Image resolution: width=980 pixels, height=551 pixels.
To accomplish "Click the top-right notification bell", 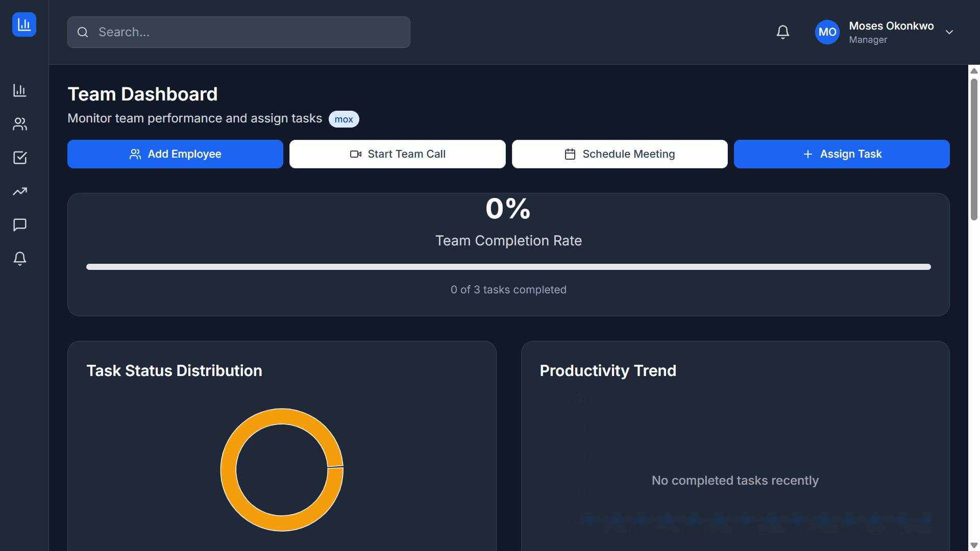I will (782, 32).
